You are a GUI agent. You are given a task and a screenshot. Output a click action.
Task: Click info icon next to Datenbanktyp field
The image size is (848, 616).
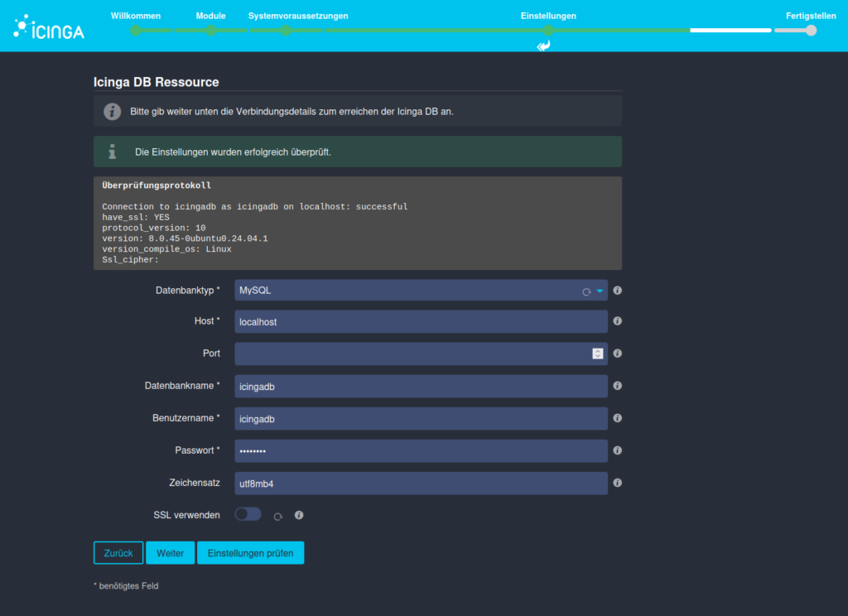[x=618, y=291]
